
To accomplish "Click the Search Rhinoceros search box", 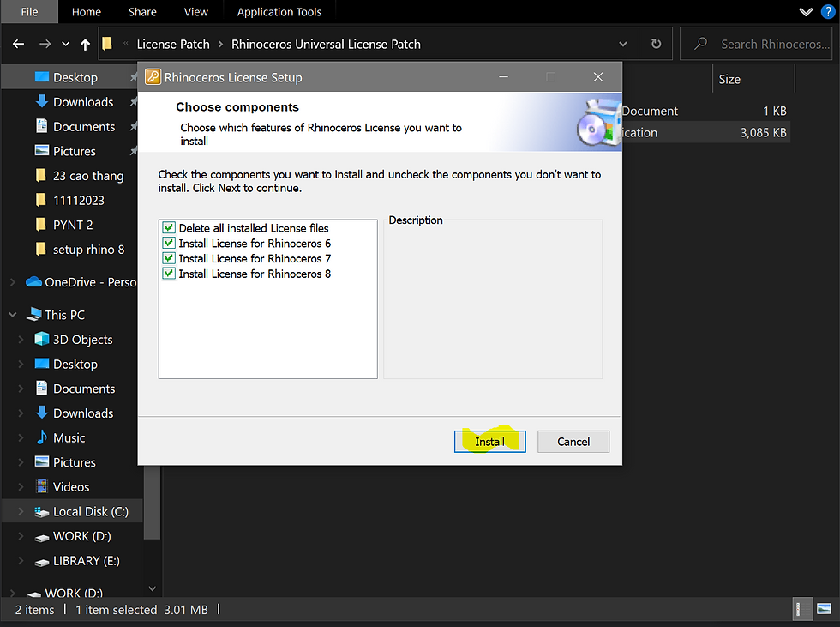I will pos(755,44).
